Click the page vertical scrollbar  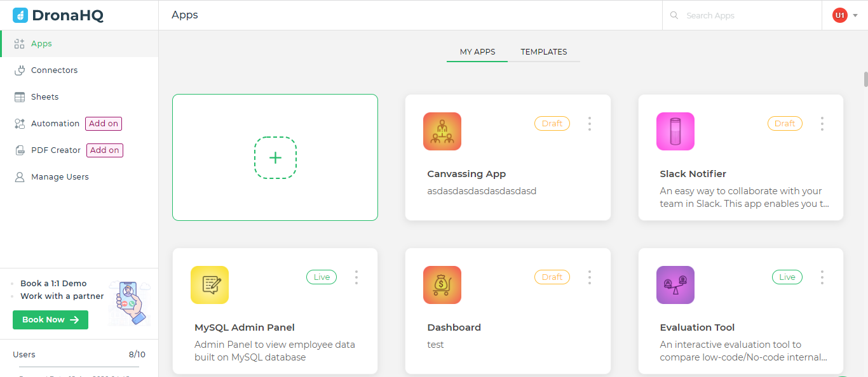click(865, 79)
